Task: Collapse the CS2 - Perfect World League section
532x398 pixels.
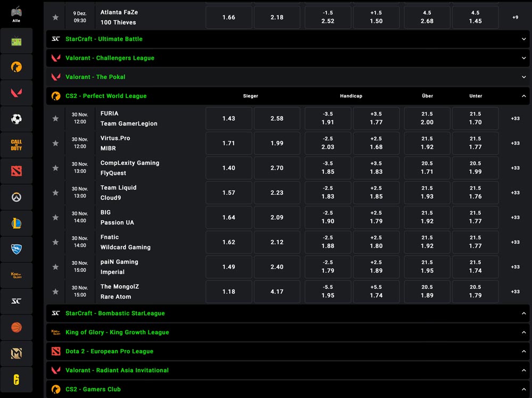Action: 524,96
